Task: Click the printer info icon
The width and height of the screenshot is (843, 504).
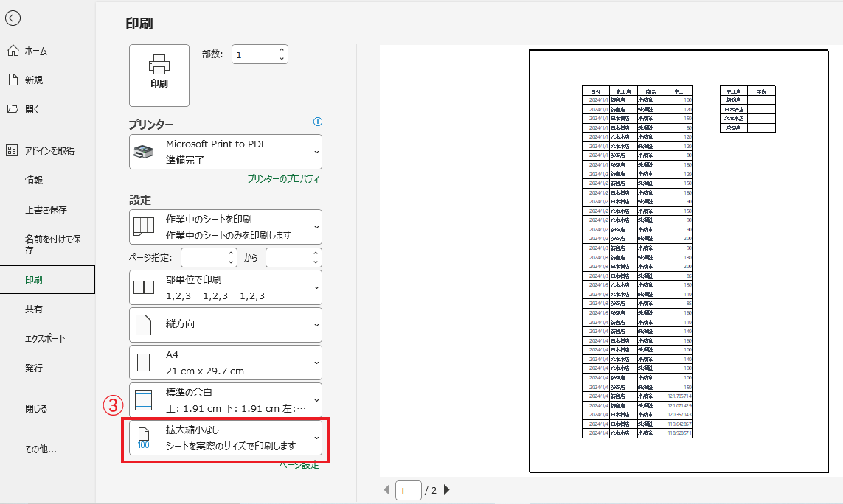Action: [318, 122]
